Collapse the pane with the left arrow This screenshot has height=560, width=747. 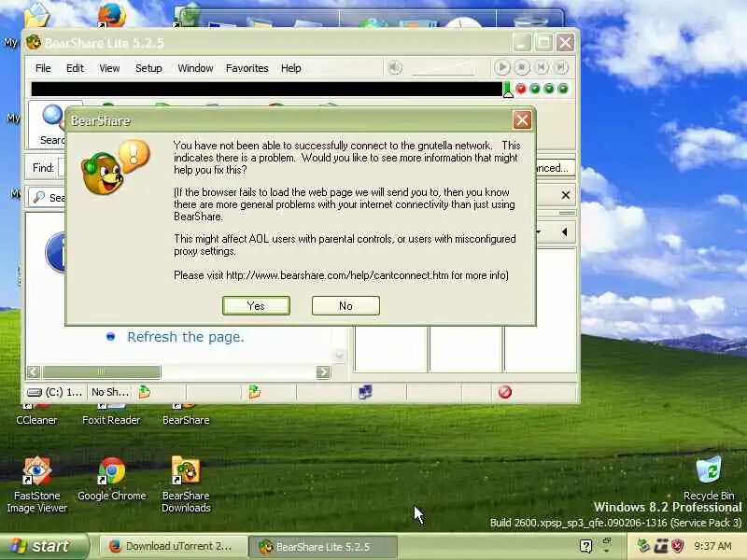(x=565, y=231)
